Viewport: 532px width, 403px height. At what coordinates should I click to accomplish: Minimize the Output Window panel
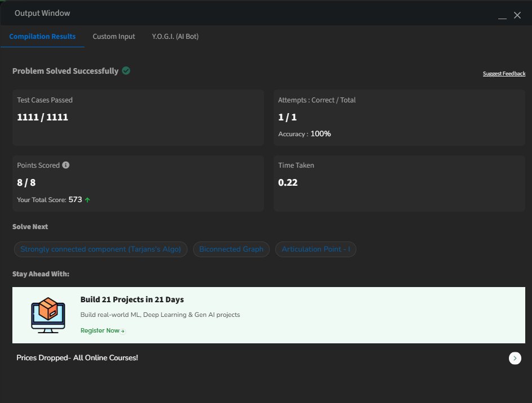pos(503,16)
